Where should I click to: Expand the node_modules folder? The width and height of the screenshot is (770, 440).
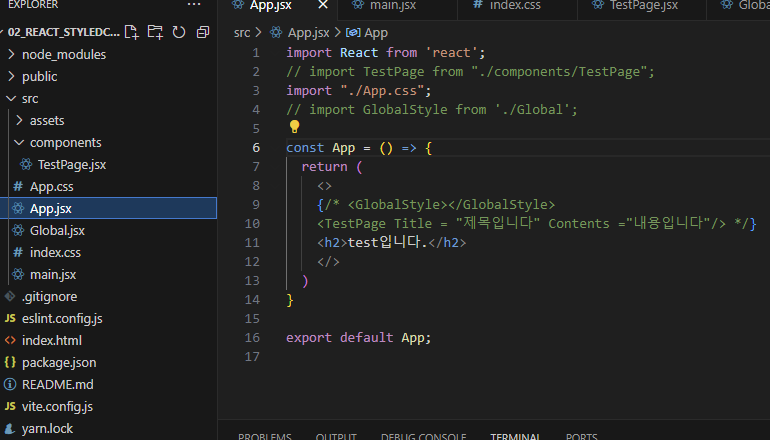[11, 55]
